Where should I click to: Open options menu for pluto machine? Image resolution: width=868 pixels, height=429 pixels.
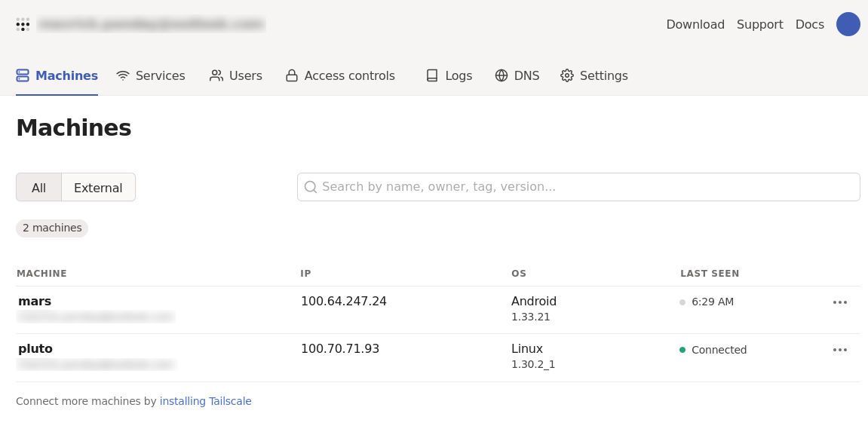pos(839,350)
